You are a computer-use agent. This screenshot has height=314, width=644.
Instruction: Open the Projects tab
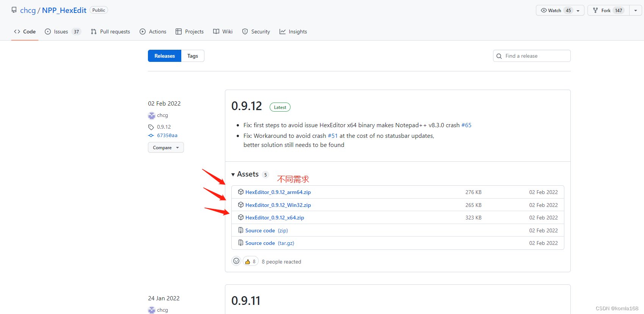click(190, 32)
